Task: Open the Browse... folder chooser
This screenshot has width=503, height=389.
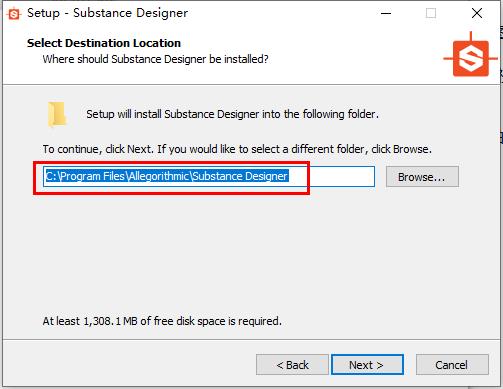Action: [x=422, y=177]
